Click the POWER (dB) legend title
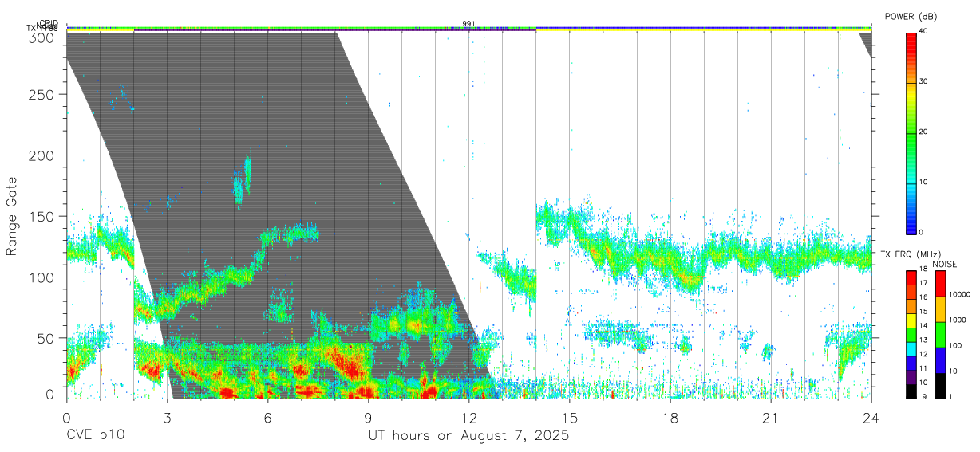Viewport: 980px width, 452px height. [910, 16]
